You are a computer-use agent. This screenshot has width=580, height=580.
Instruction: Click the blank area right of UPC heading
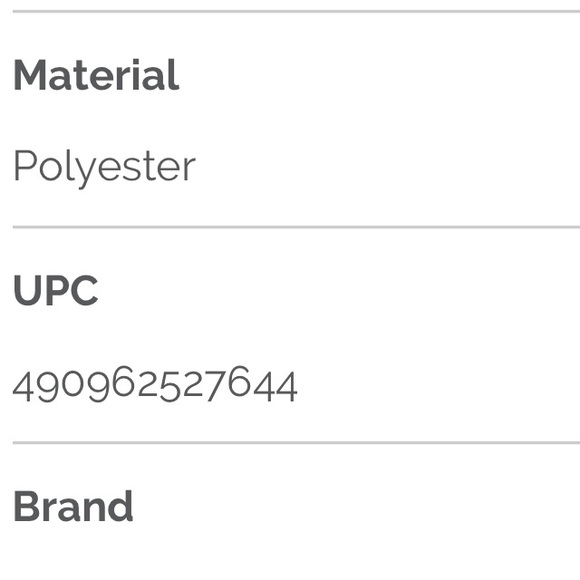point(339,290)
